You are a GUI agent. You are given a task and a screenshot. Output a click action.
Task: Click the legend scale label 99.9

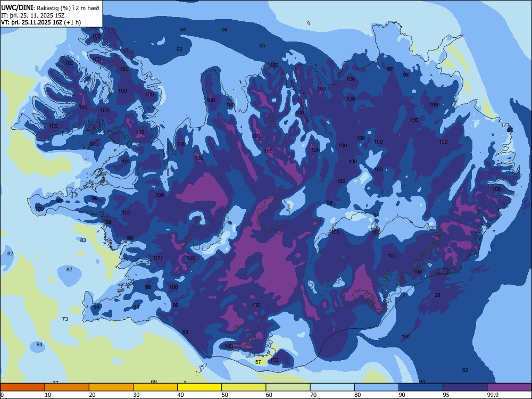492,395
